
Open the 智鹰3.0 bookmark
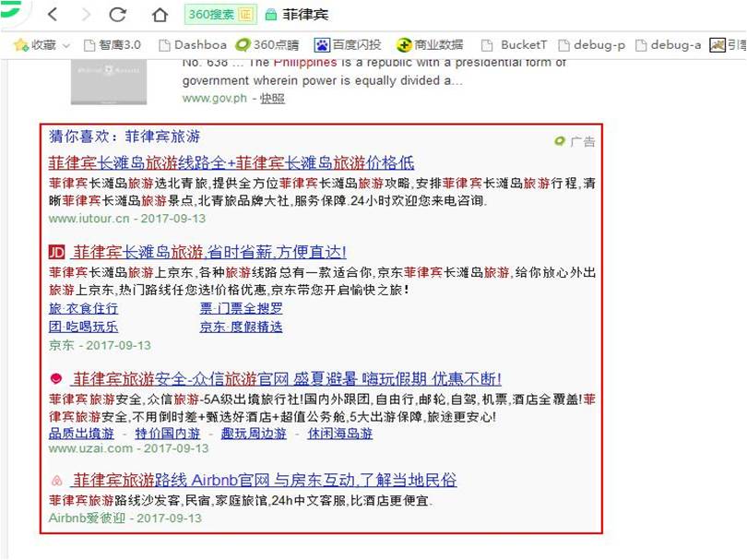[x=113, y=45]
